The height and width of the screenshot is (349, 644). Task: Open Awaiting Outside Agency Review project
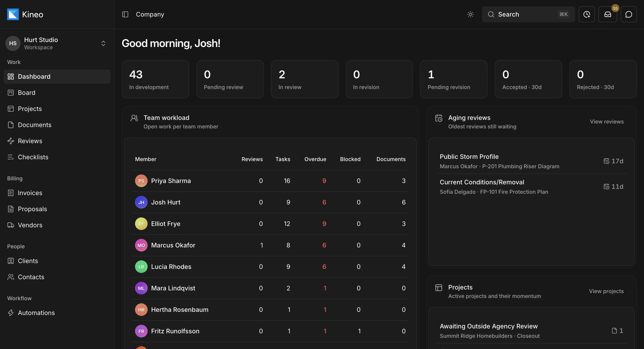tap(531, 331)
